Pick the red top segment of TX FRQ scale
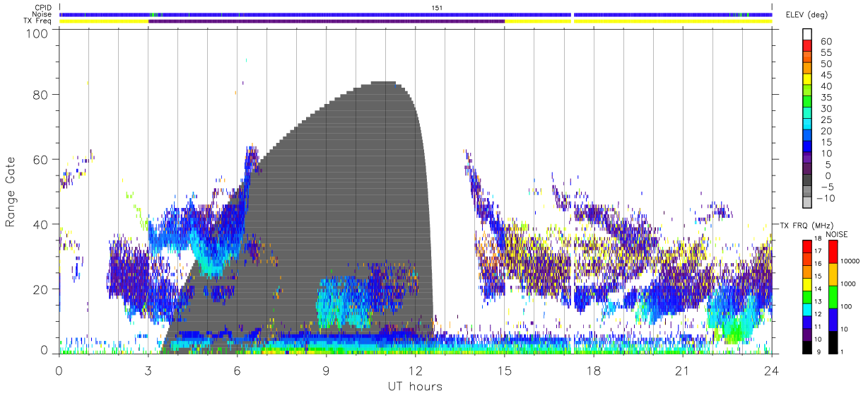The height and width of the screenshot is (401, 868). point(807,245)
